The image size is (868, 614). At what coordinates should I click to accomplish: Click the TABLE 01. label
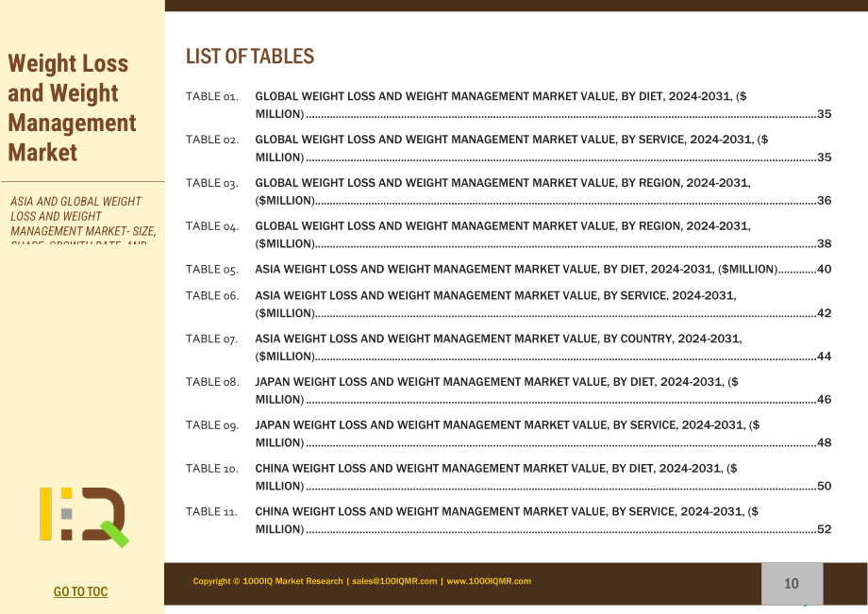coord(212,96)
